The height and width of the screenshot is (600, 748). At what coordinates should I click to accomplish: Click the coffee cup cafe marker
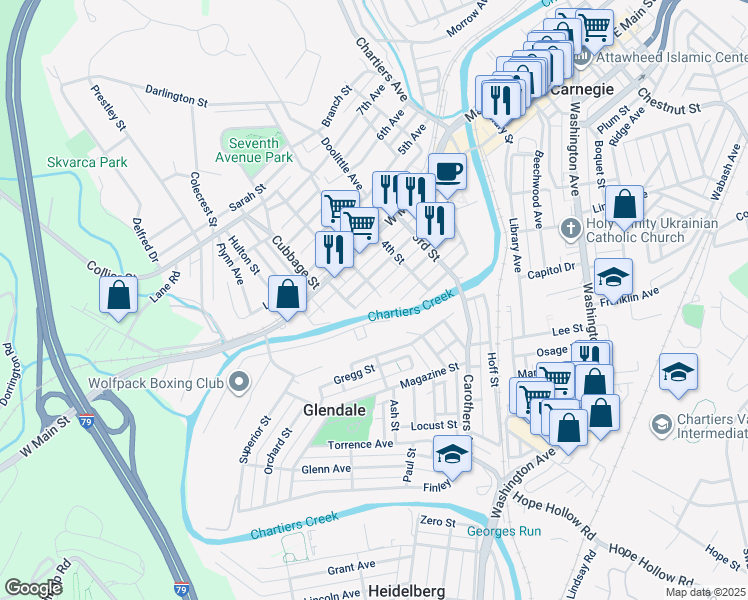click(x=447, y=174)
